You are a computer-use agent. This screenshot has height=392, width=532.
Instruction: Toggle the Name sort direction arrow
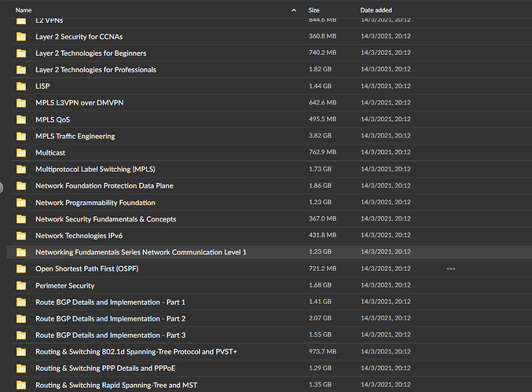[294, 10]
